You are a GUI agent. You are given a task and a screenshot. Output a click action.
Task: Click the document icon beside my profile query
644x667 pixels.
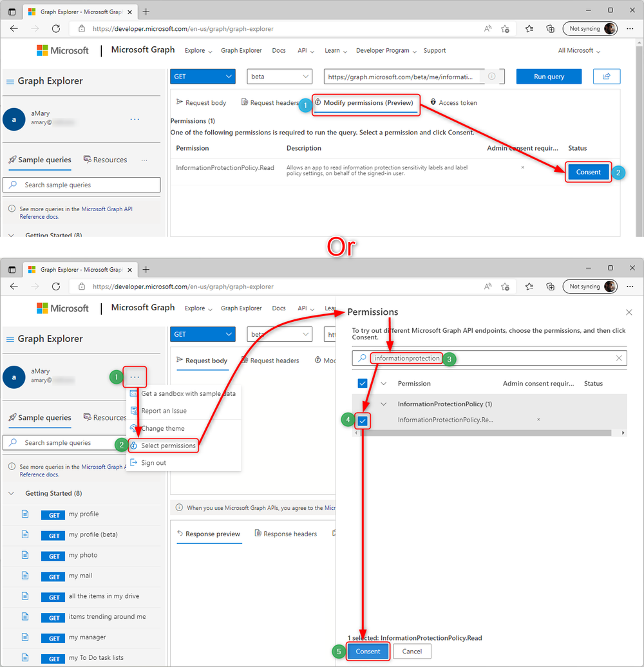click(25, 514)
